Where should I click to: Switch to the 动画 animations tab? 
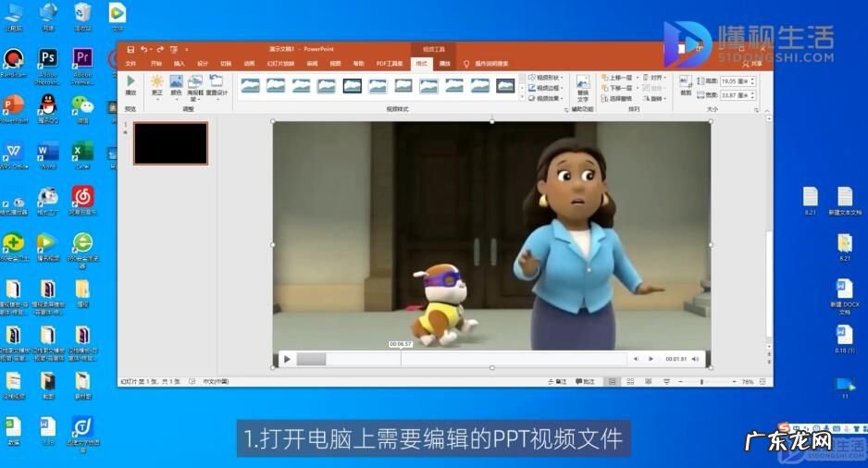pyautogui.click(x=249, y=64)
